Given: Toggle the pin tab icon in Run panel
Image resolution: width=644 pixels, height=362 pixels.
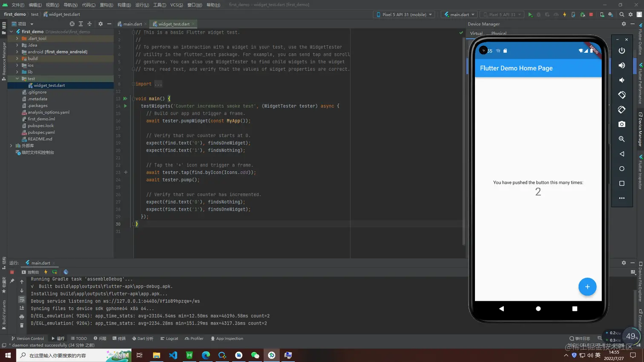Looking at the screenshot, I should [x=12, y=281].
